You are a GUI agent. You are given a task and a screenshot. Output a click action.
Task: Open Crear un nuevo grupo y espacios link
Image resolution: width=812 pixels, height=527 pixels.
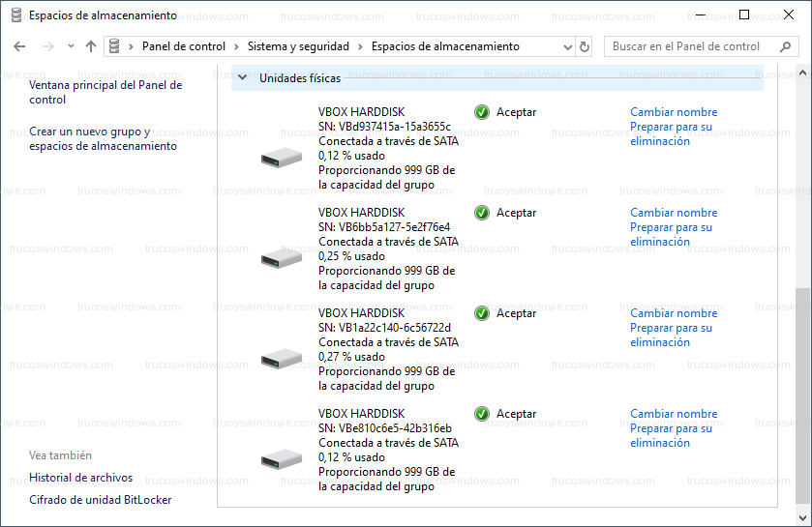103,138
